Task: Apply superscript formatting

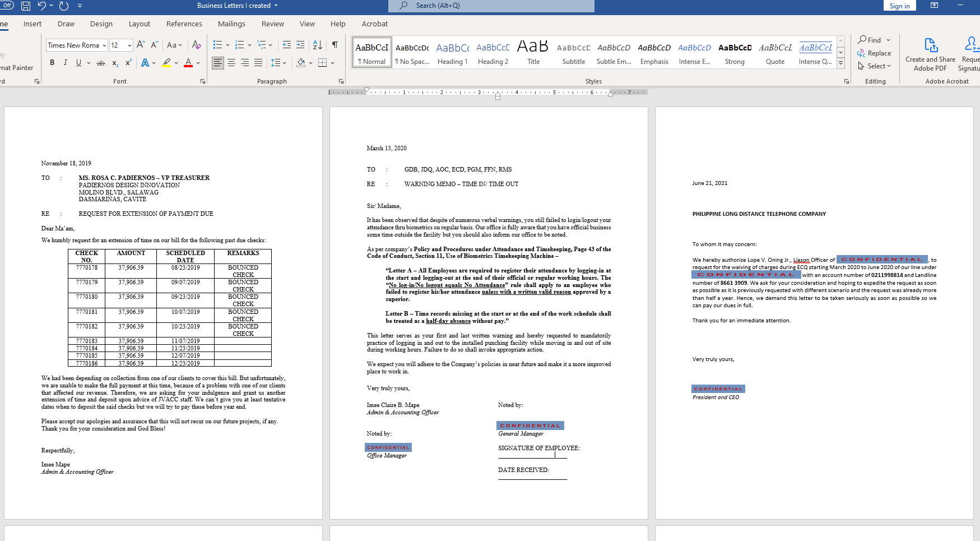Action: (x=128, y=63)
